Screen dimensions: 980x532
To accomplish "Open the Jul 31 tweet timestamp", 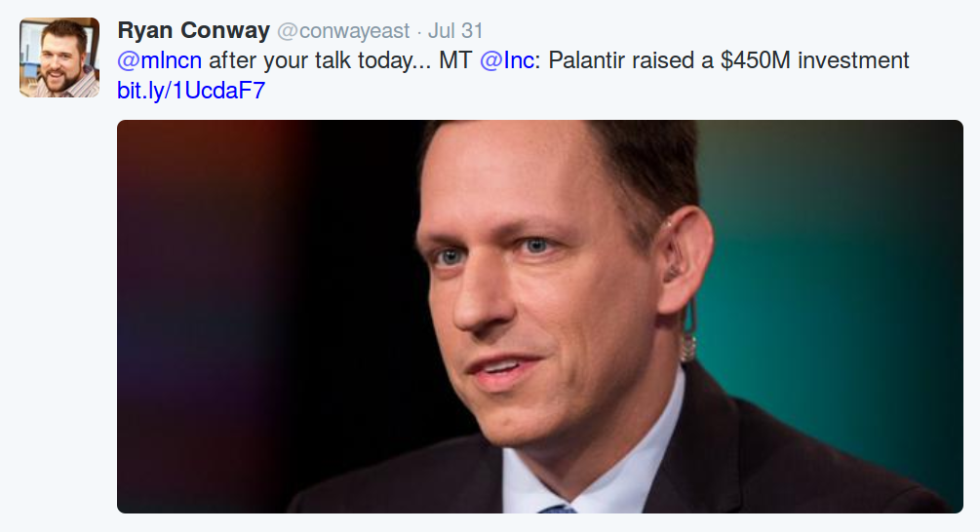I will pos(455,31).
